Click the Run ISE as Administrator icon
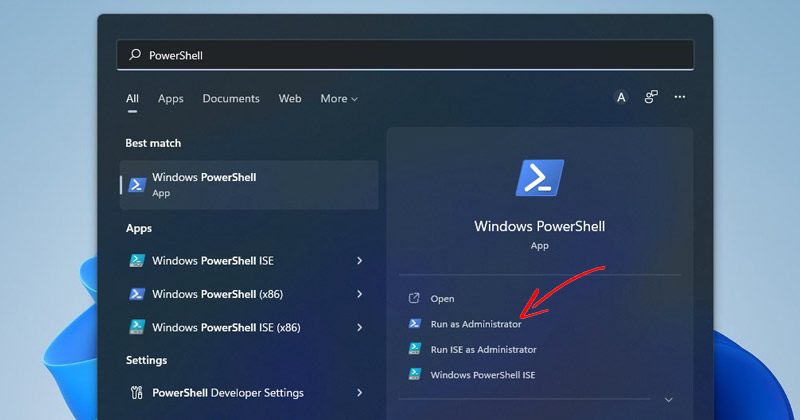The width and height of the screenshot is (800, 420). [x=415, y=349]
